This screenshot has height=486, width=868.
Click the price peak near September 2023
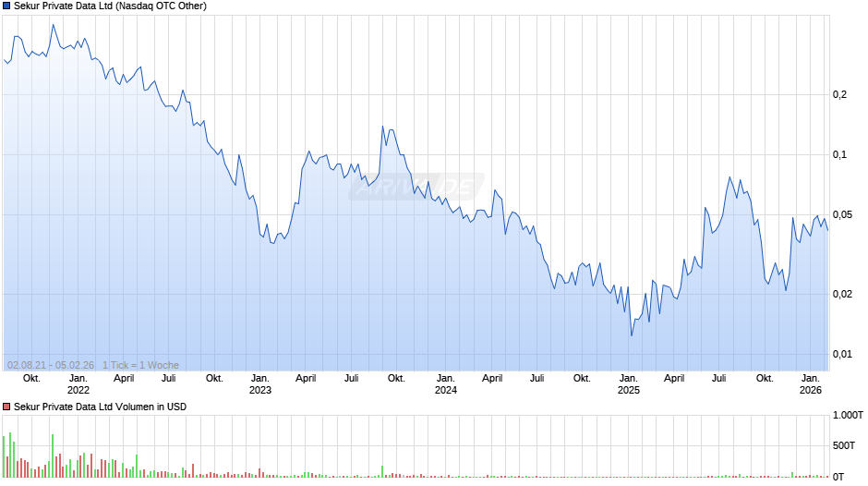(382, 127)
